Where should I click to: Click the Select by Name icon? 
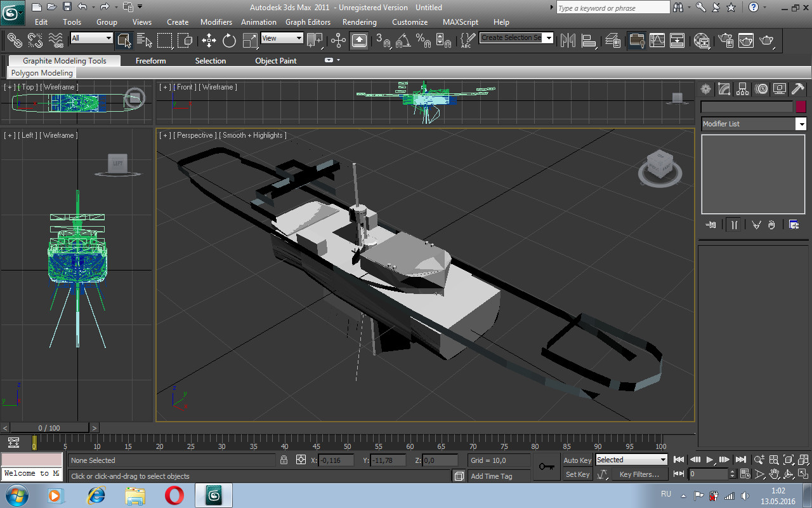click(144, 41)
